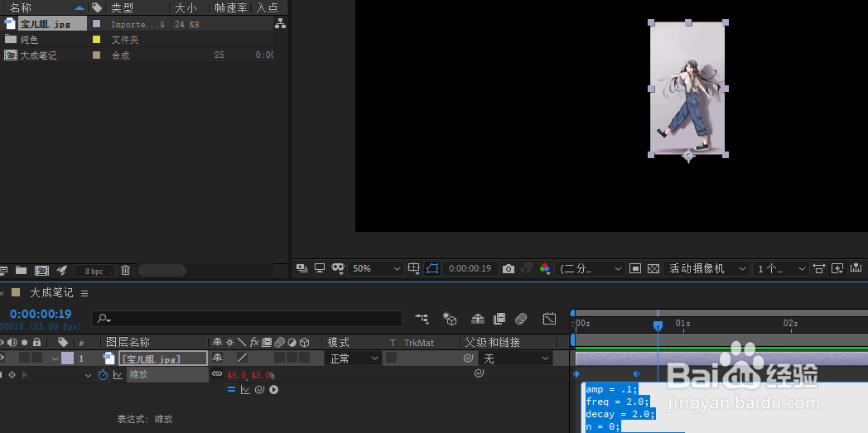Select the 宝儿姐.jpg project item

point(44,24)
